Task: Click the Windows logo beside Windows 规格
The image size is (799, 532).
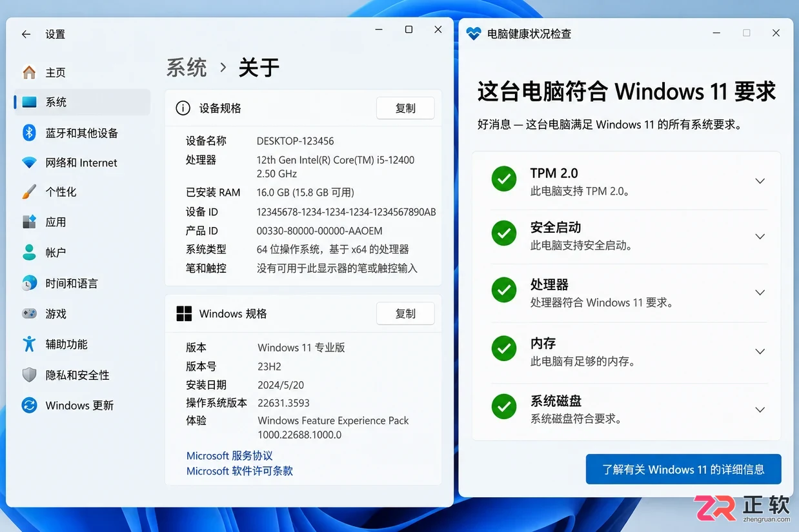Action: 184,313
